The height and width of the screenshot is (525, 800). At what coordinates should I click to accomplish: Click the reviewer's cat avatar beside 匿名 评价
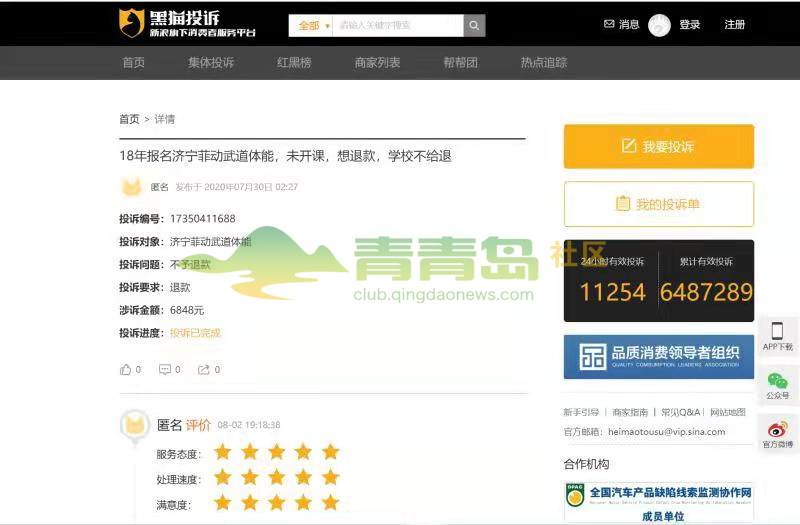[x=135, y=424]
